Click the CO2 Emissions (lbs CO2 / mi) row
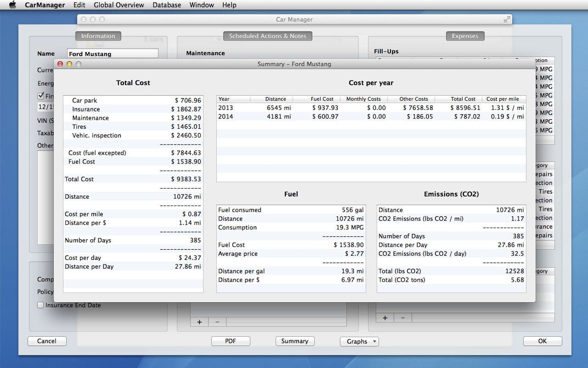 (451, 218)
